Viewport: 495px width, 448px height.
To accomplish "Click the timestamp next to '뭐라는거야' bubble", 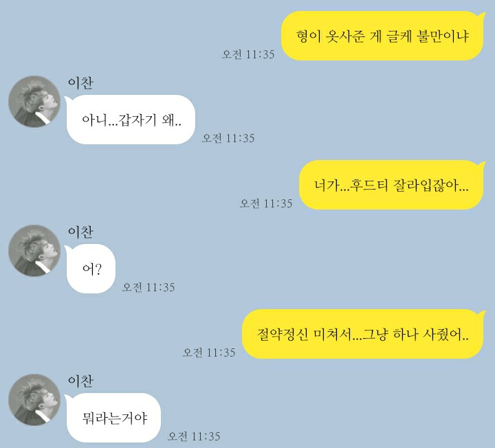I will click(x=194, y=436).
